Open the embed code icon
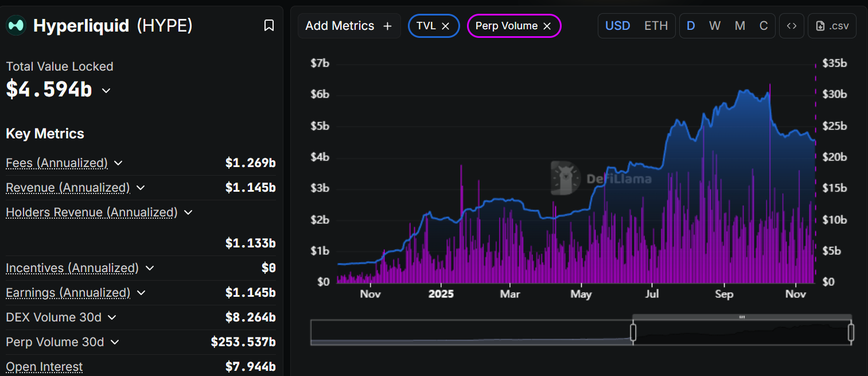 (x=792, y=26)
